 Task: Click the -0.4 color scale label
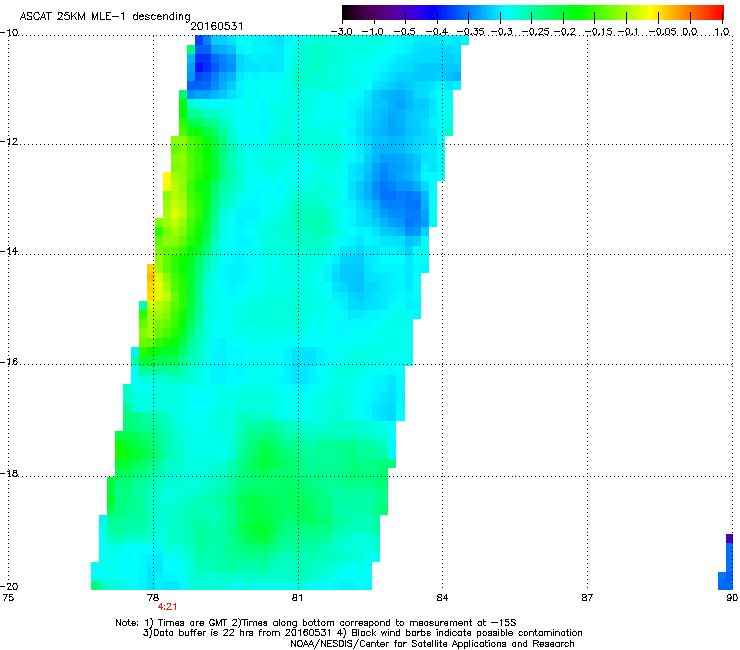pyautogui.click(x=436, y=32)
